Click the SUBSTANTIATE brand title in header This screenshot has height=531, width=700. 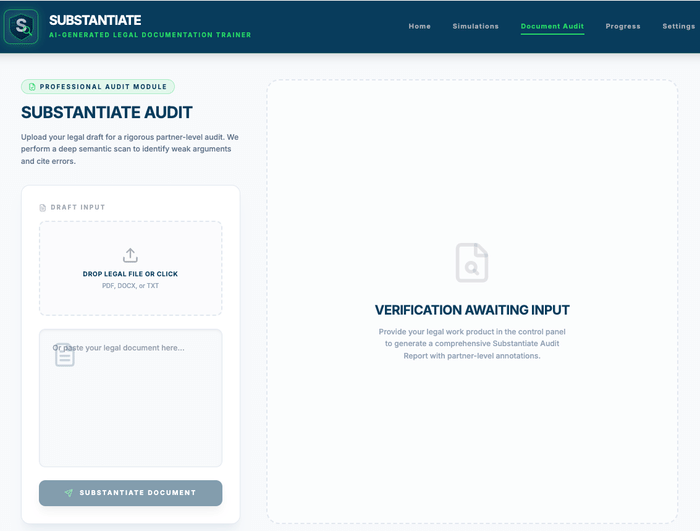coord(95,20)
